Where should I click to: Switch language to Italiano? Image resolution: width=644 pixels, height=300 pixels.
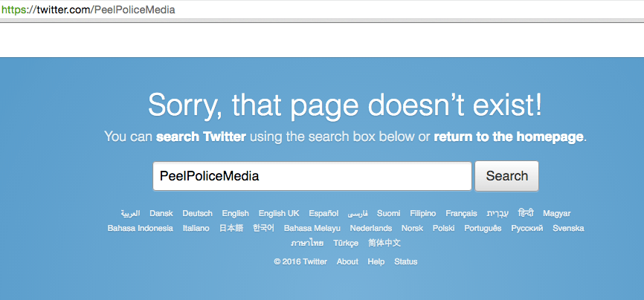pos(196,228)
